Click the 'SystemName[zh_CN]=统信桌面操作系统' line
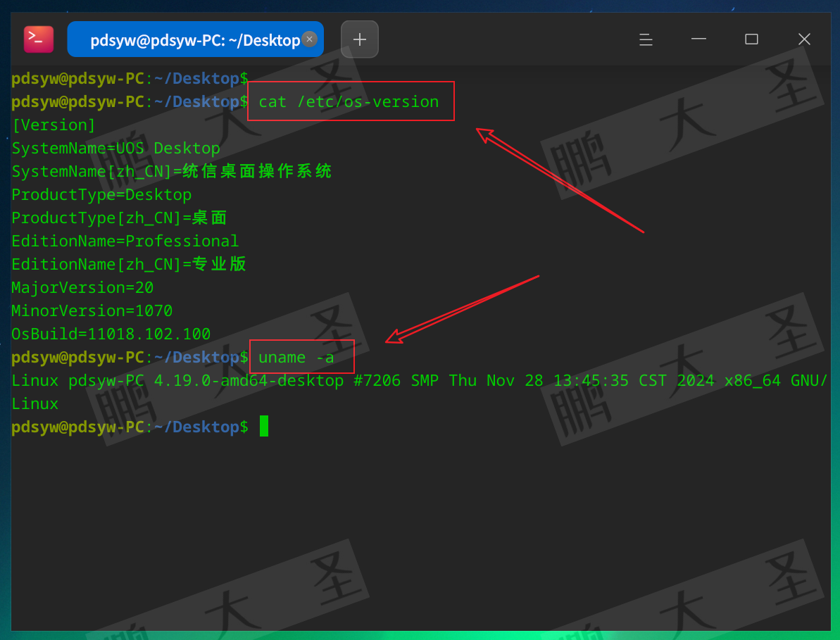The height and width of the screenshot is (640, 840). pos(171,171)
